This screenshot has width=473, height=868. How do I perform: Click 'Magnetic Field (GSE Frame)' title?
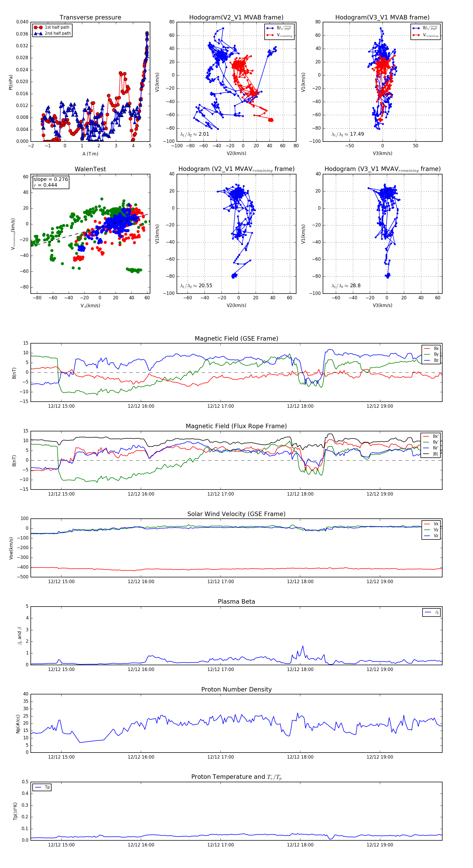point(236,339)
